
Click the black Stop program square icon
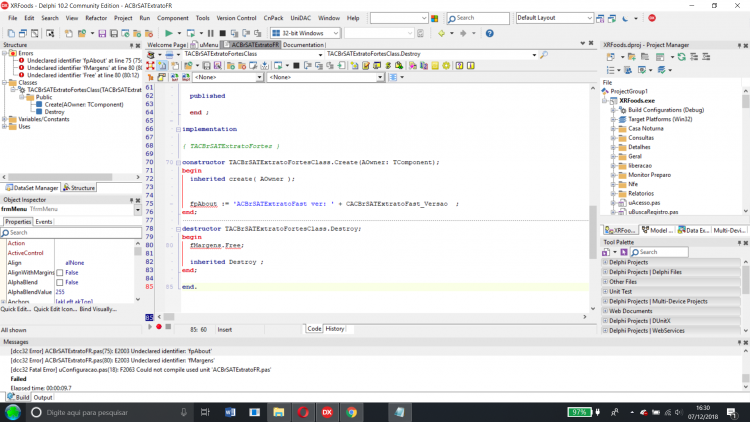click(222, 33)
